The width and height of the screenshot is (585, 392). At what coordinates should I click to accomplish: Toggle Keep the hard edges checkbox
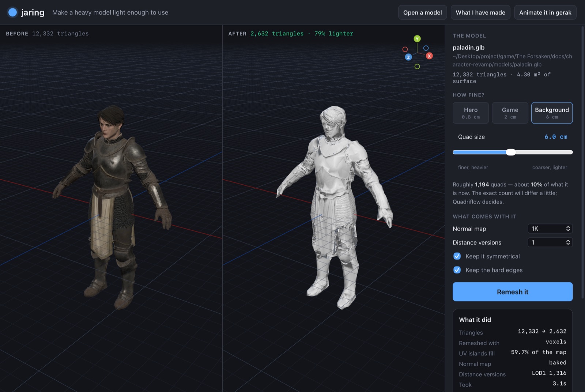point(457,270)
